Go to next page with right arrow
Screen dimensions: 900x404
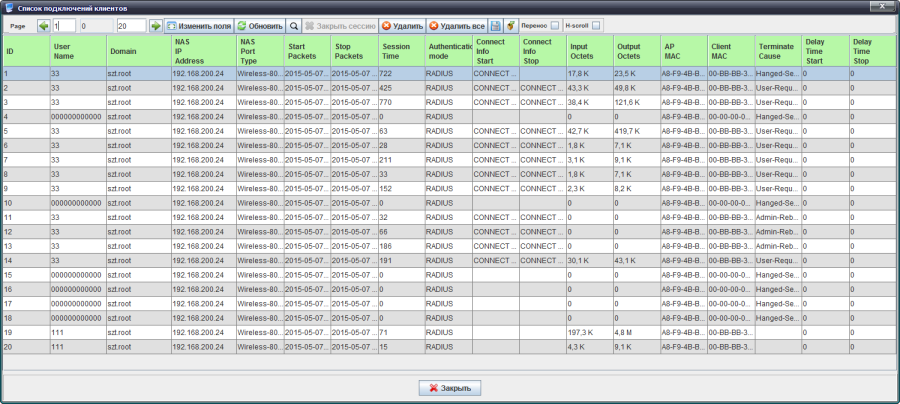tap(155, 25)
